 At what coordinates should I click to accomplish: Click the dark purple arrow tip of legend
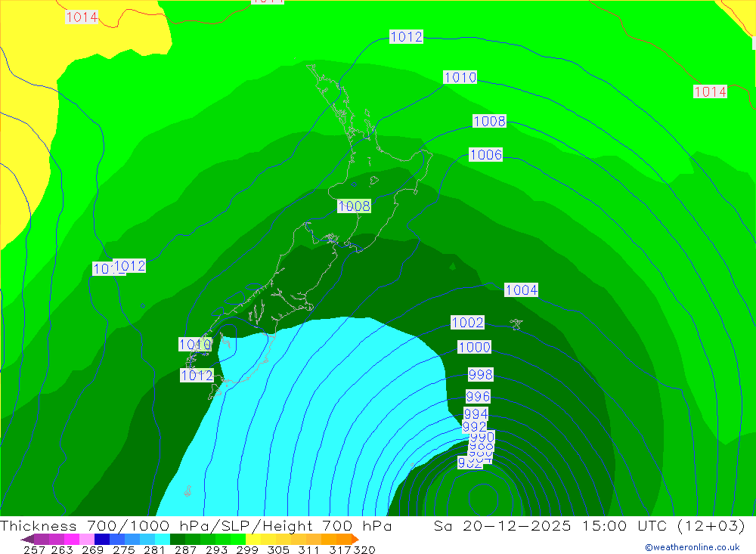point(27,539)
